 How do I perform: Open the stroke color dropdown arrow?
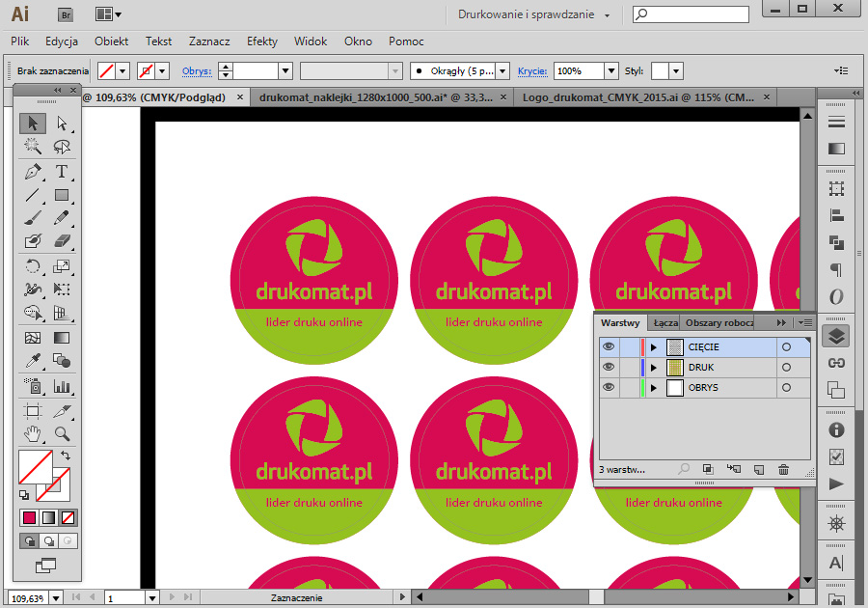pyautogui.click(x=162, y=70)
